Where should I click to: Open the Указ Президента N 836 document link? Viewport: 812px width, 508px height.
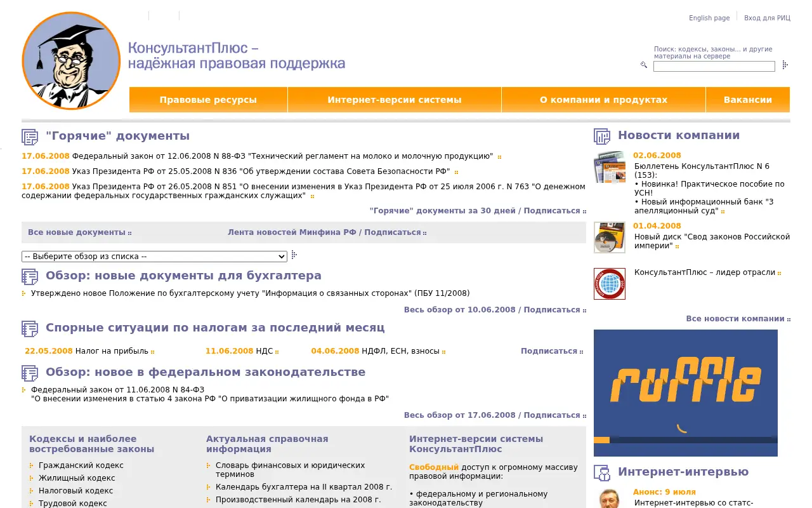coord(261,171)
